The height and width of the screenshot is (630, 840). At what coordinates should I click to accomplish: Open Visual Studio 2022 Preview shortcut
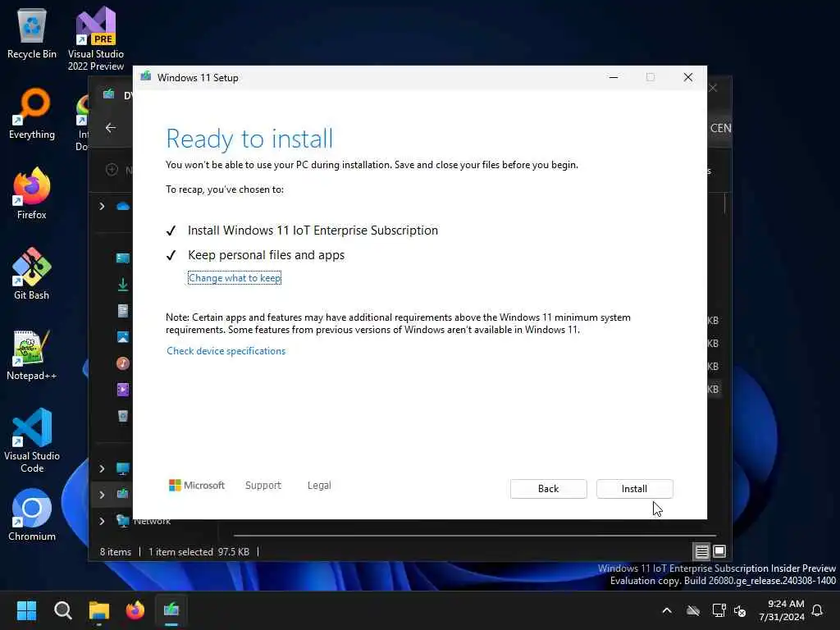tap(96, 38)
